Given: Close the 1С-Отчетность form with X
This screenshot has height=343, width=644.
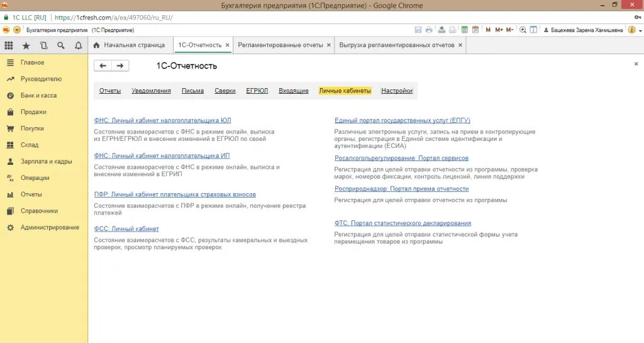Looking at the screenshot, I should click(636, 64).
